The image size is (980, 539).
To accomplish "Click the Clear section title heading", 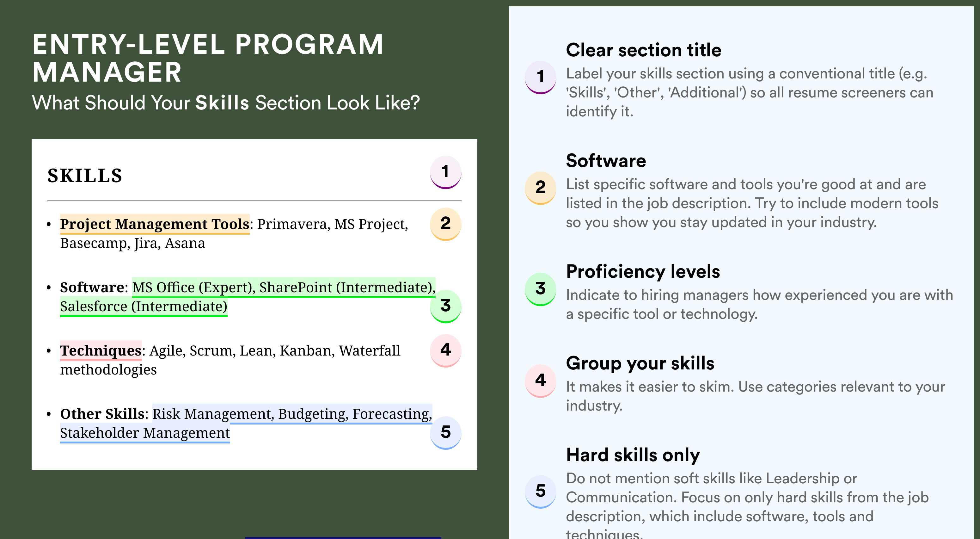I will click(644, 50).
